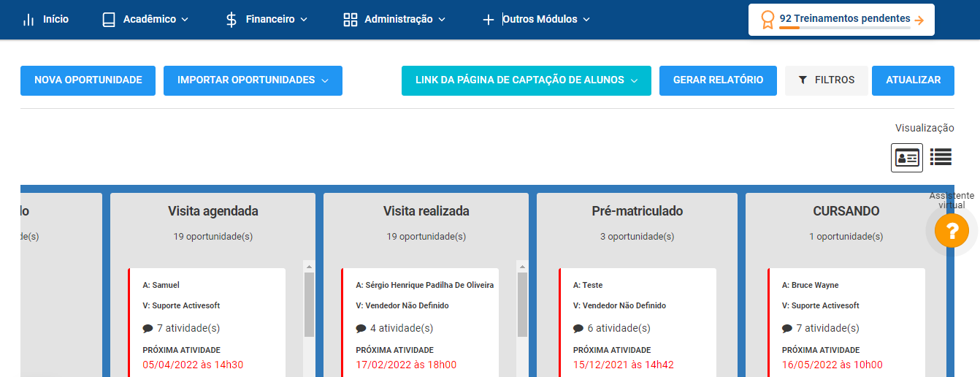Click the speech bubble icon on Bruce Wayne's card
The height and width of the screenshot is (377, 980).
[x=787, y=329]
